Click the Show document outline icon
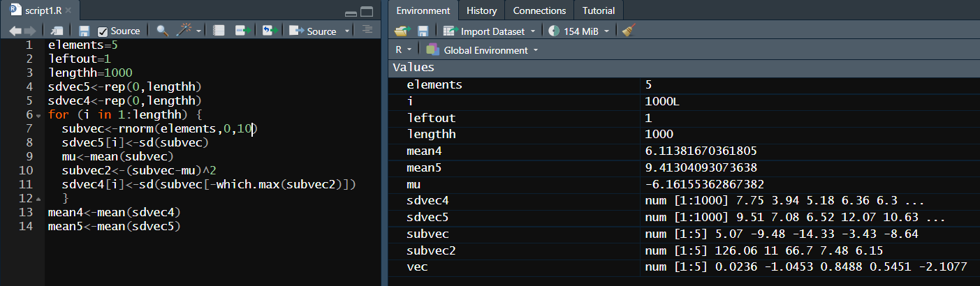The width and height of the screenshot is (980, 286). pos(367,30)
